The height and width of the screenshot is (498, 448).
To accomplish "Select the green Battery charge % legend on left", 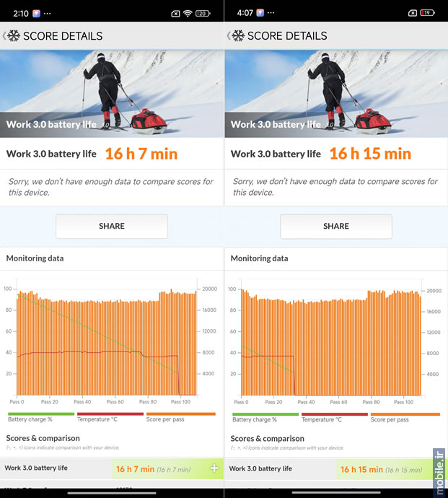I will (40, 417).
